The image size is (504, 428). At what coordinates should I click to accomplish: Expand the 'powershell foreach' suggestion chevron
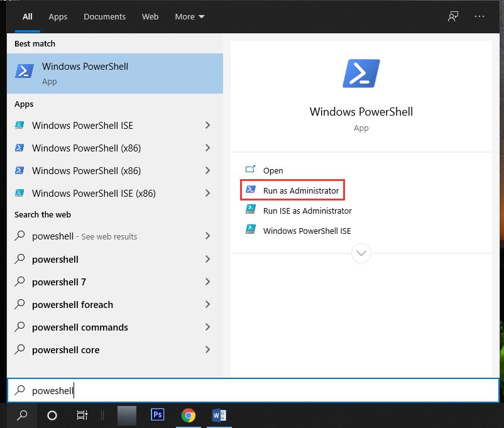[207, 304]
